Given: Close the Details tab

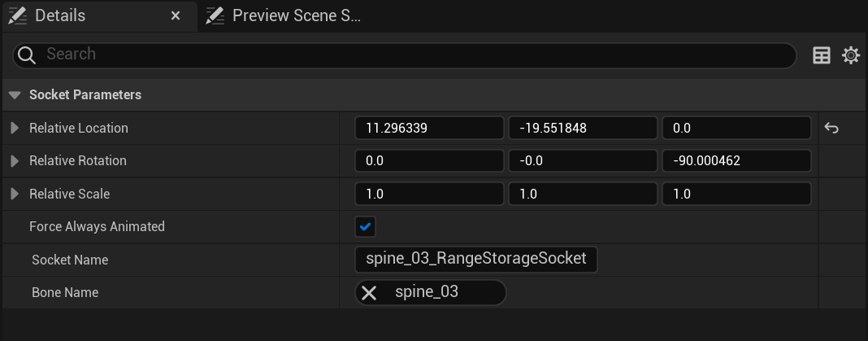Looking at the screenshot, I should (176, 15).
